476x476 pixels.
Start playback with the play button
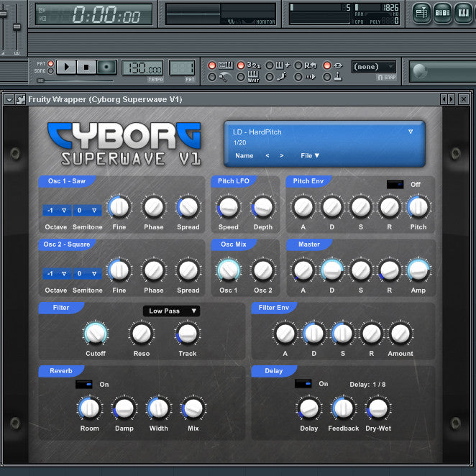pos(66,67)
